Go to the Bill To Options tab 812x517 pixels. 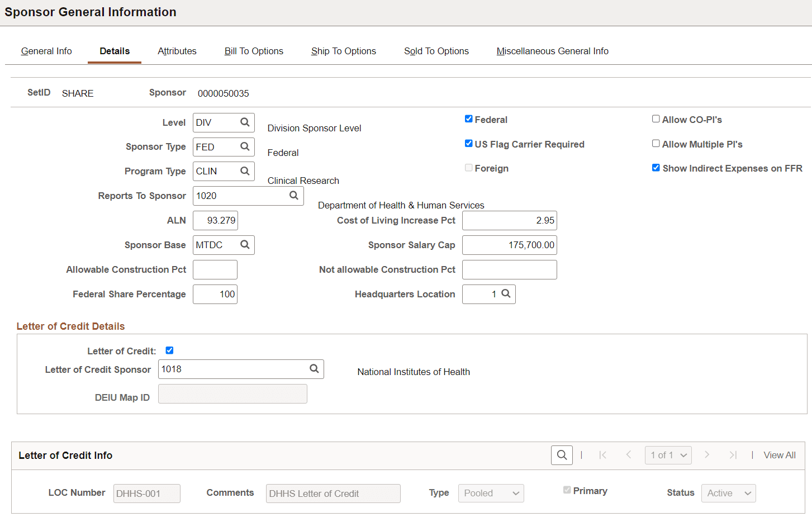[x=254, y=51]
